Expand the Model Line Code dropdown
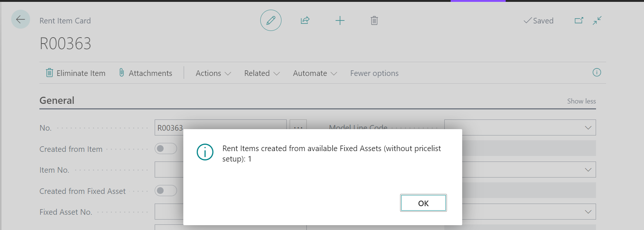This screenshot has width=644, height=230. (x=588, y=128)
